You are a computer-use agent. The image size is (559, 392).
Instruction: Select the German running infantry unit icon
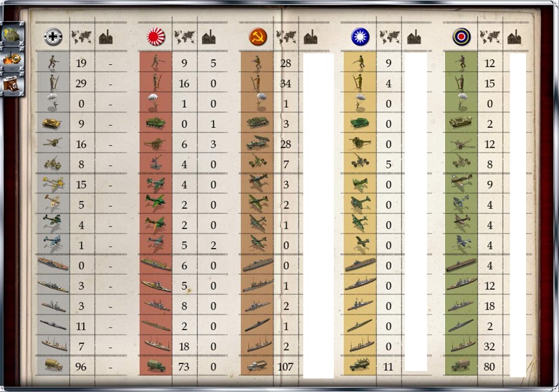[x=53, y=62]
